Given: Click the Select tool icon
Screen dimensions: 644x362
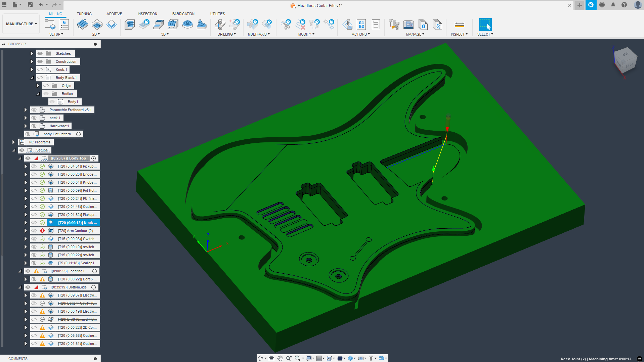Looking at the screenshot, I should tap(485, 25).
